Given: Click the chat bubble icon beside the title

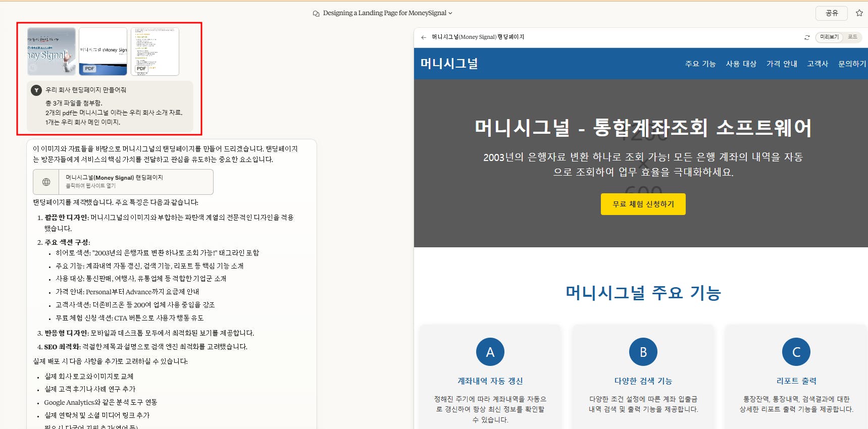Looking at the screenshot, I should point(316,14).
